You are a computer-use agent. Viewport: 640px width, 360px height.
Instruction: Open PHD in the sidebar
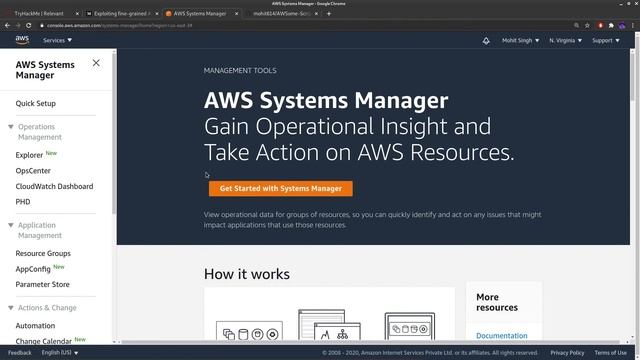tap(23, 202)
